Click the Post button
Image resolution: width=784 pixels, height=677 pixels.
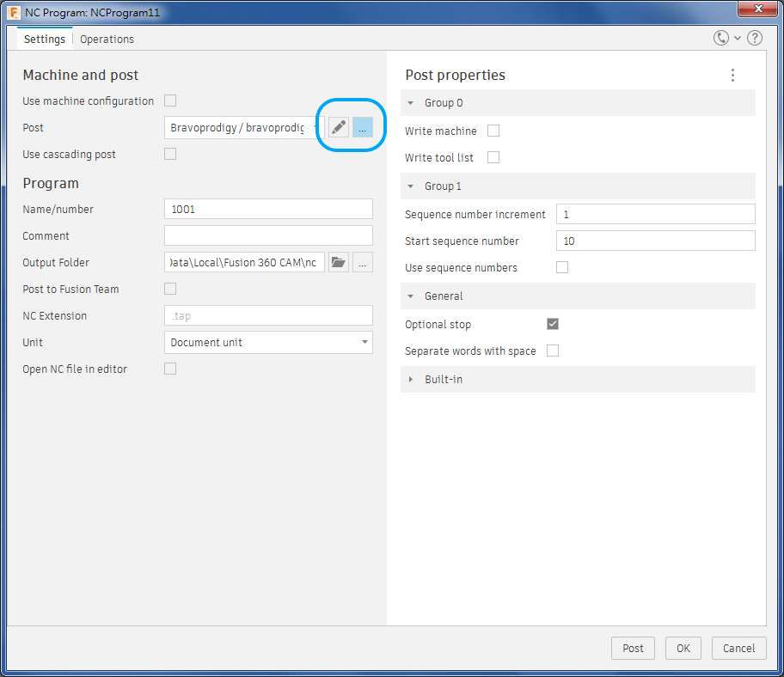(633, 649)
